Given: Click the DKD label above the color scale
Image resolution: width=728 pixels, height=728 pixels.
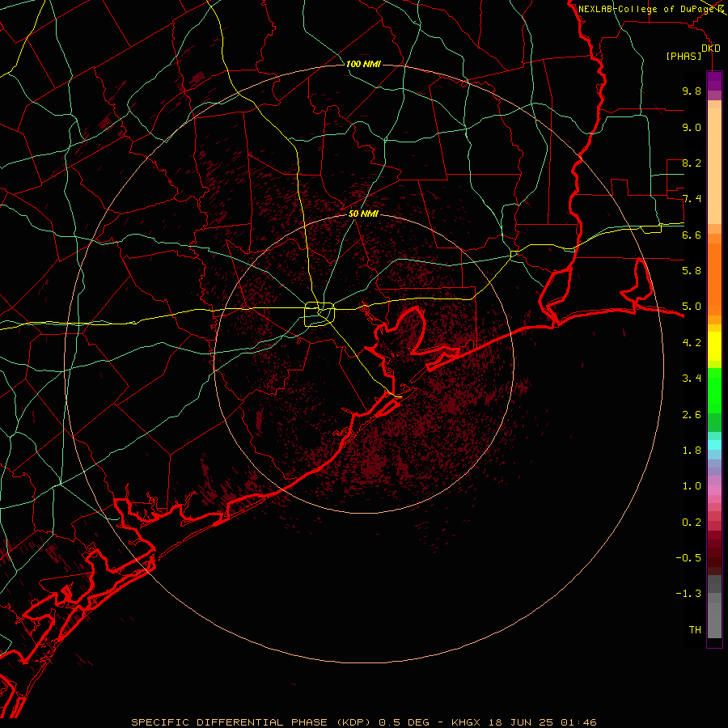Looking at the screenshot, I should click(711, 49).
